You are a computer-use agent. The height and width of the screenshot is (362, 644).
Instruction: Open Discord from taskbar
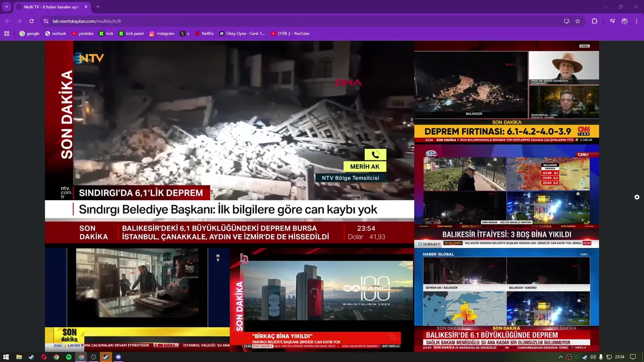pyautogui.click(x=118, y=357)
